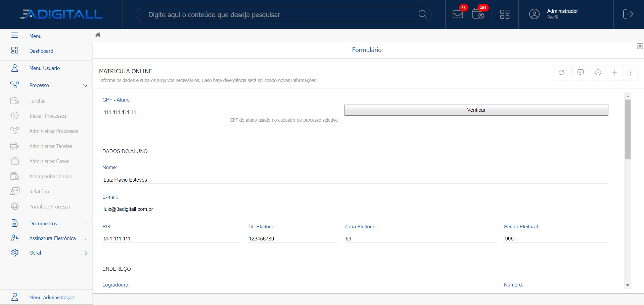
Task: Go to Acompanhar Casos
Action: coord(51,177)
